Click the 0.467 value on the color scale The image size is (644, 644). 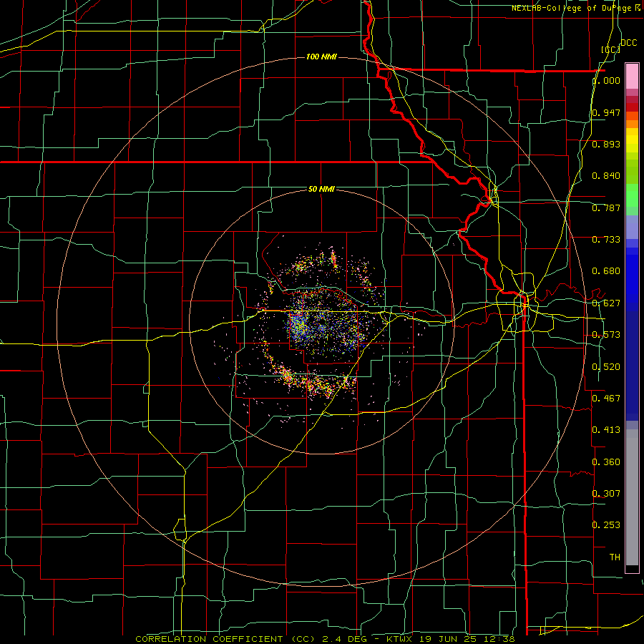point(606,399)
